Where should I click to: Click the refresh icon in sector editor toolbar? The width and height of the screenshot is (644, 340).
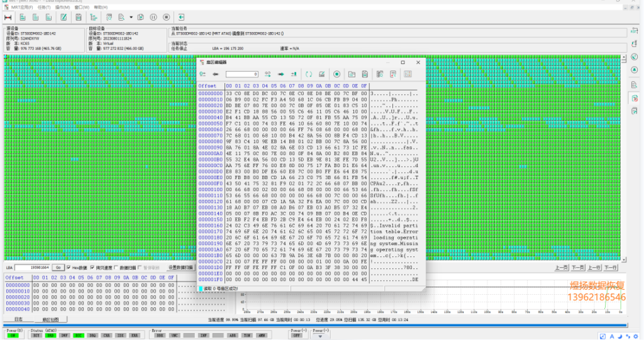coord(309,74)
